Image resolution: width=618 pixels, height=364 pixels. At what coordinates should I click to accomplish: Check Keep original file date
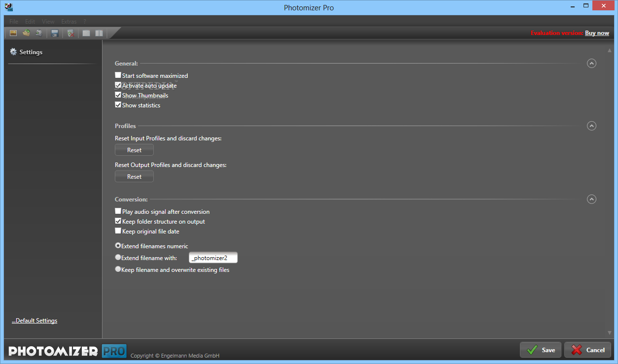click(x=118, y=231)
